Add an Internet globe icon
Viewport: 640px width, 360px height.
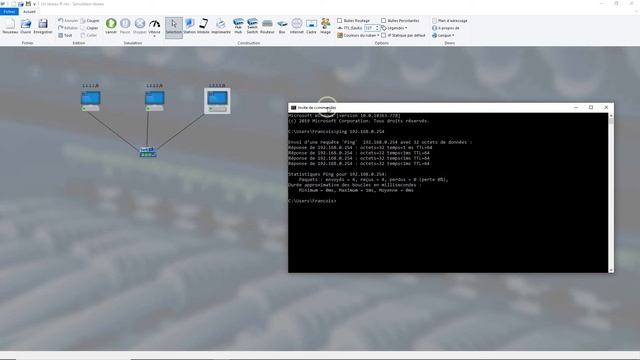[297, 26]
